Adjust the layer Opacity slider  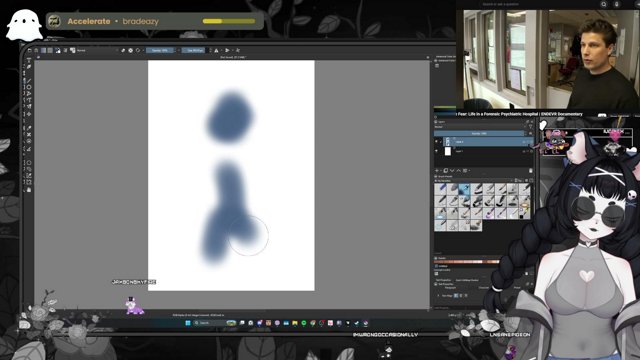[479, 133]
